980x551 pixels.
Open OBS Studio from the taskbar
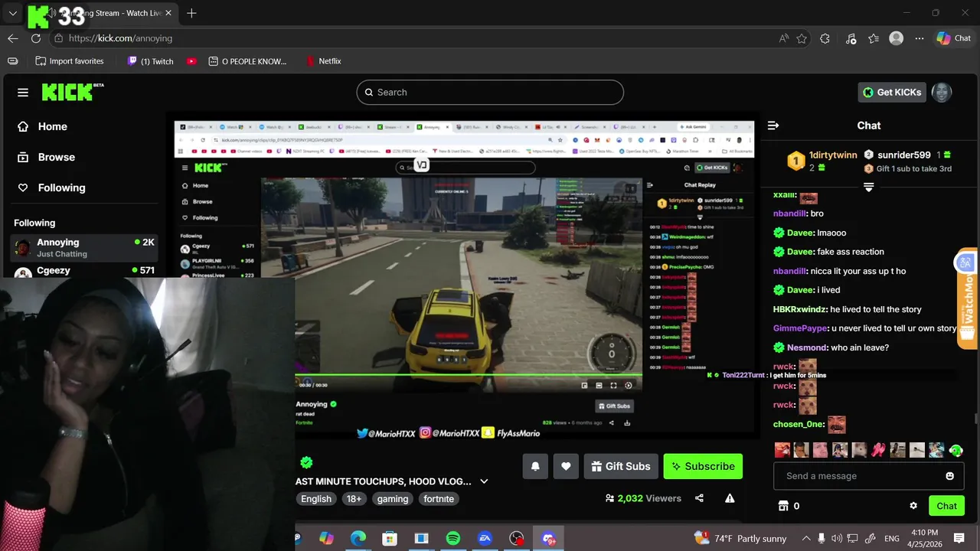tap(517, 539)
